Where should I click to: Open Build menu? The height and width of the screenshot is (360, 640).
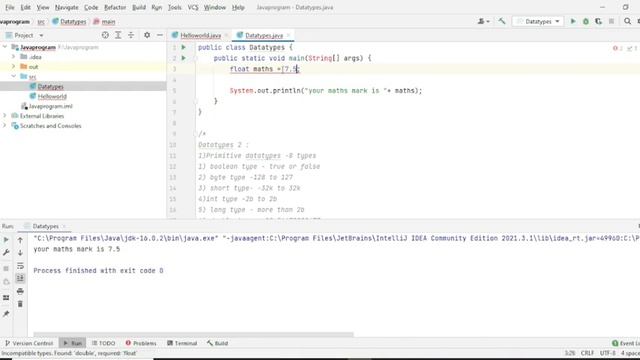pyautogui.click(x=139, y=7)
